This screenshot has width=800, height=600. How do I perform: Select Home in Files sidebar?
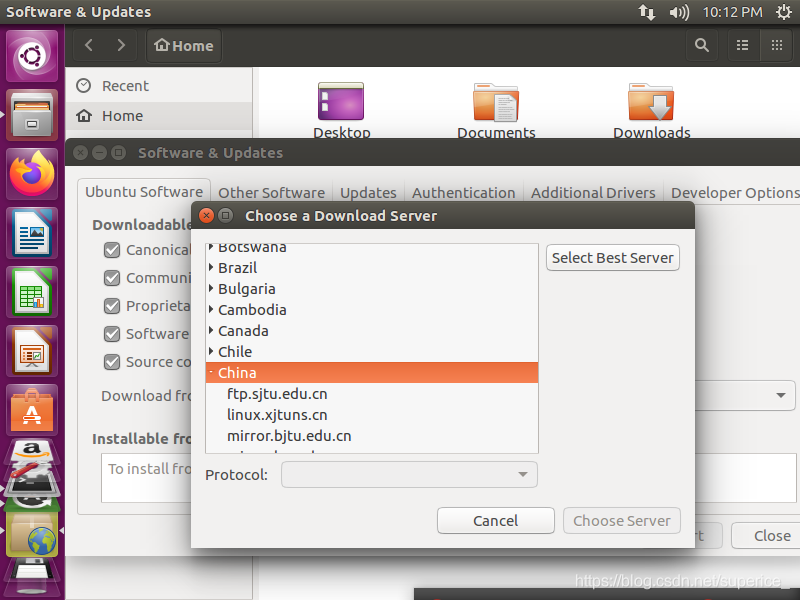coord(159,116)
